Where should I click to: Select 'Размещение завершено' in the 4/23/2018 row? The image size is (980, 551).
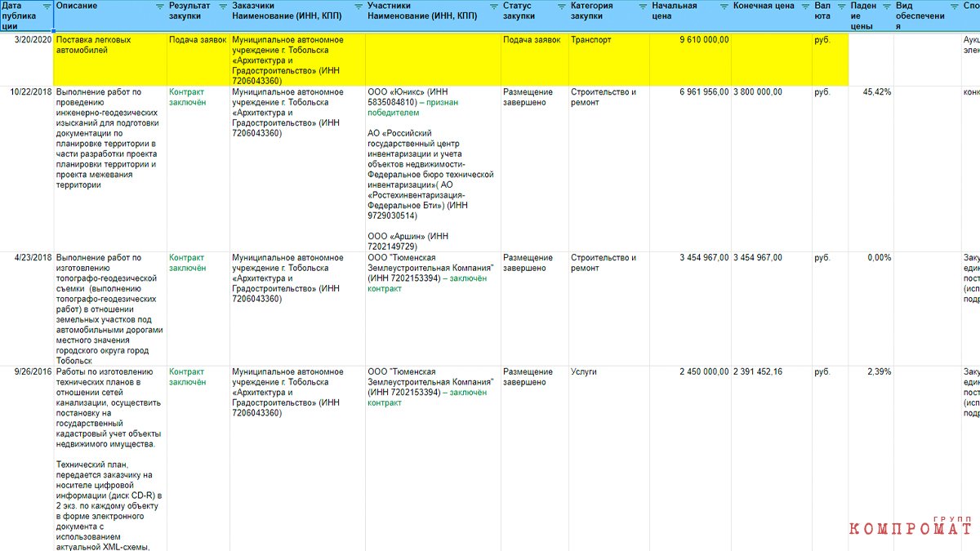(534, 309)
